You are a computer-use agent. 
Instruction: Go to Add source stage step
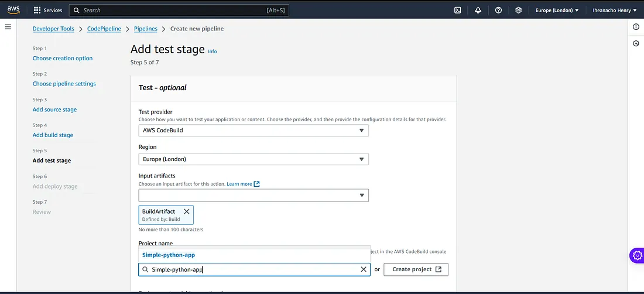tap(54, 110)
